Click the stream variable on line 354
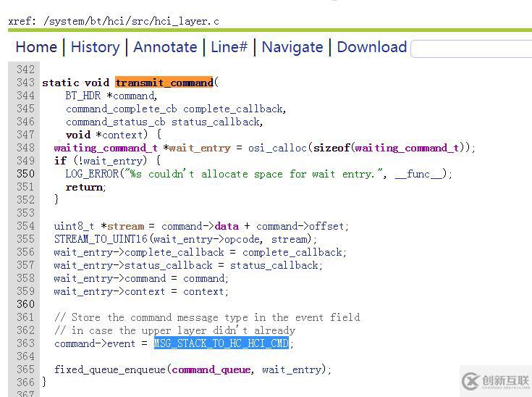The image size is (532, 397). (x=125, y=226)
